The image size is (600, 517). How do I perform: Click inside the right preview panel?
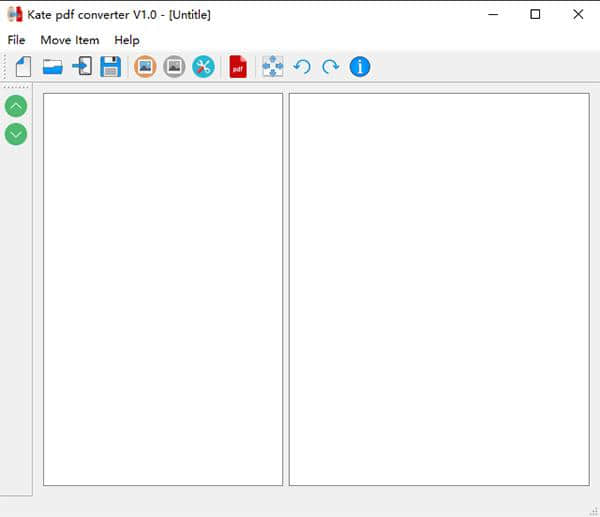pos(439,290)
